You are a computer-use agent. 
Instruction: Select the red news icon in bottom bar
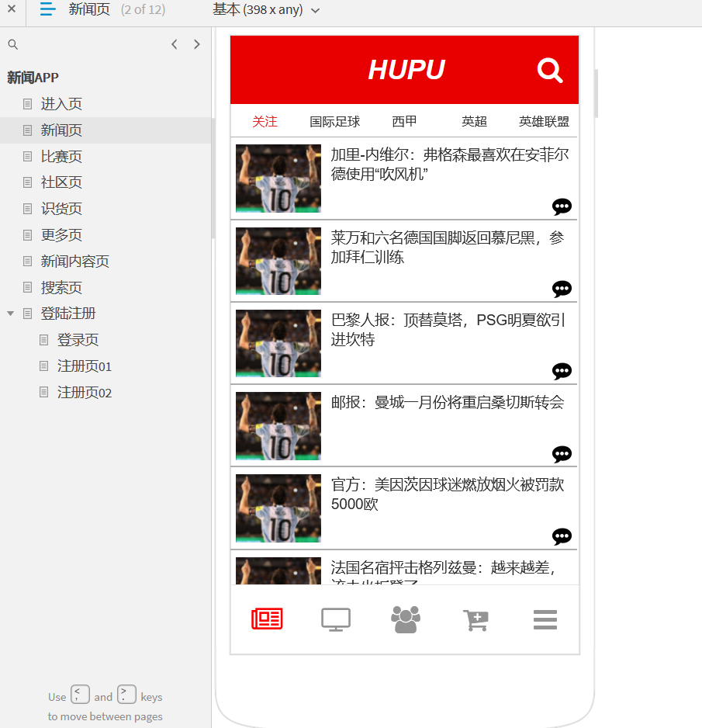click(x=267, y=619)
